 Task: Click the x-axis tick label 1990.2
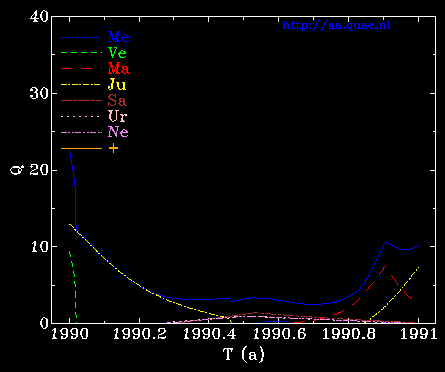140,334
